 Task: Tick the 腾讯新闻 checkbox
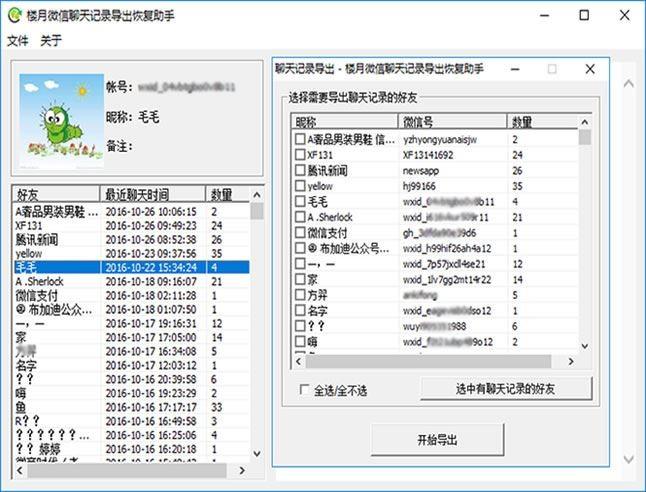click(300, 170)
